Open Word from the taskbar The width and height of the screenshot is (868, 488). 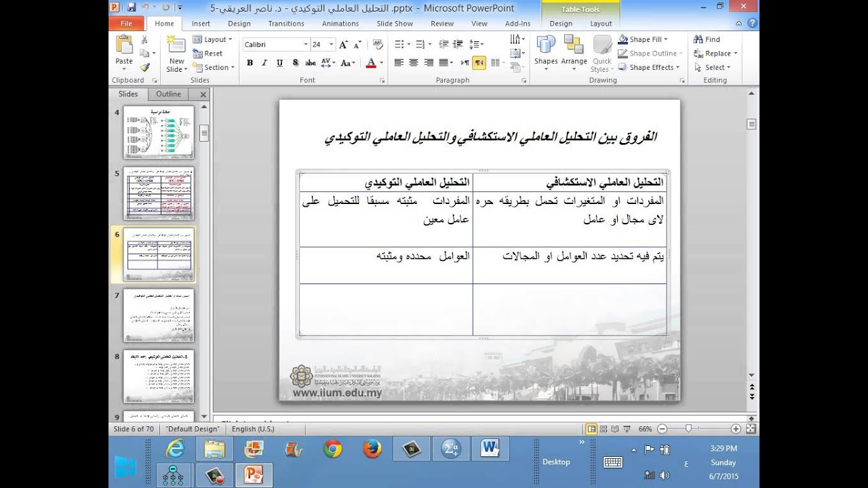(x=490, y=449)
